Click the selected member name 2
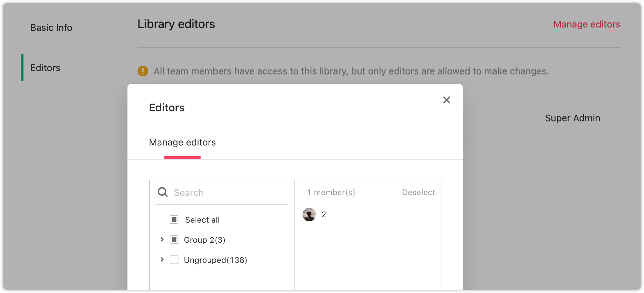The width and height of the screenshot is (644, 293). click(324, 215)
